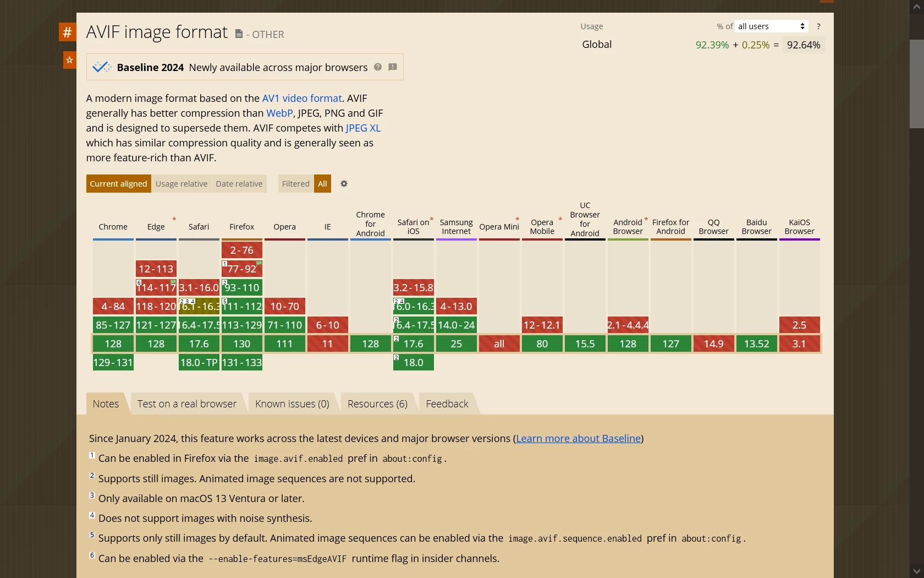Select Chrome versions 129-131 cell
924x578 pixels.
coord(113,362)
